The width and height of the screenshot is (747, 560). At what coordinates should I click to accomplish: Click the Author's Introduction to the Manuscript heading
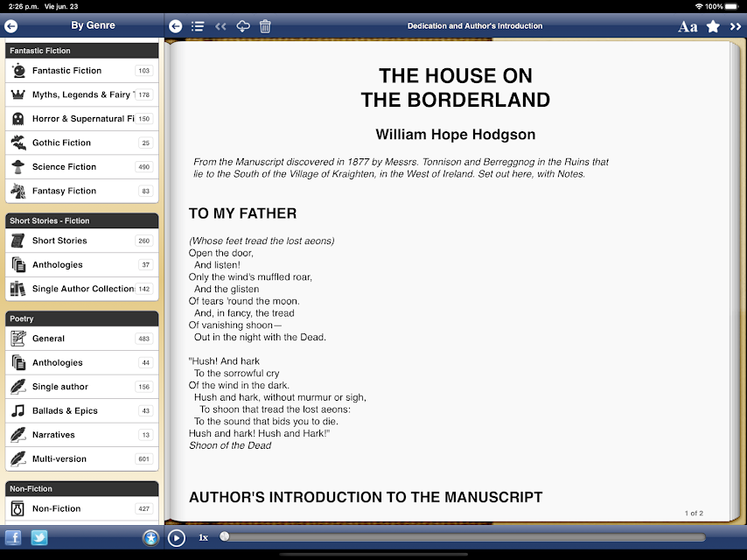[x=366, y=497]
